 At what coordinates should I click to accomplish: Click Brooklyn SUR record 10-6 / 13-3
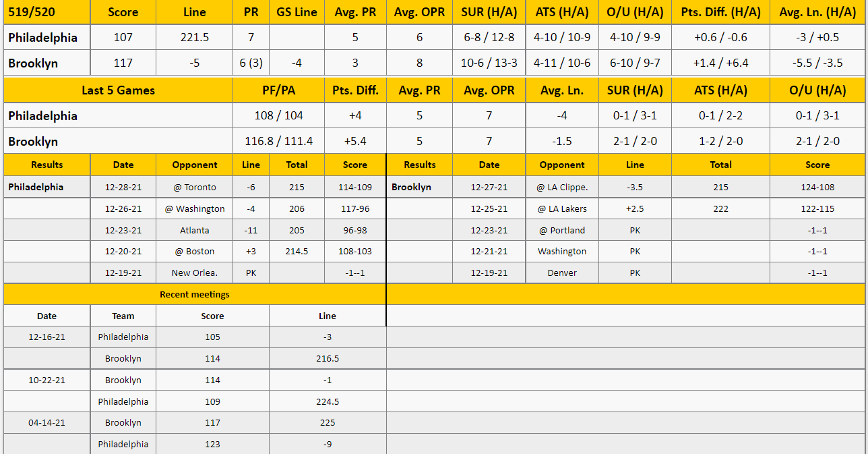pyautogui.click(x=489, y=63)
